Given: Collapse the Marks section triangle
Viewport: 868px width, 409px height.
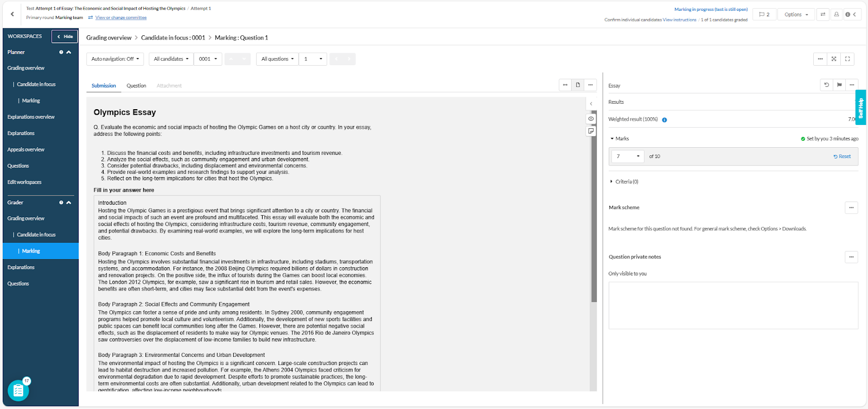Looking at the screenshot, I should 612,139.
